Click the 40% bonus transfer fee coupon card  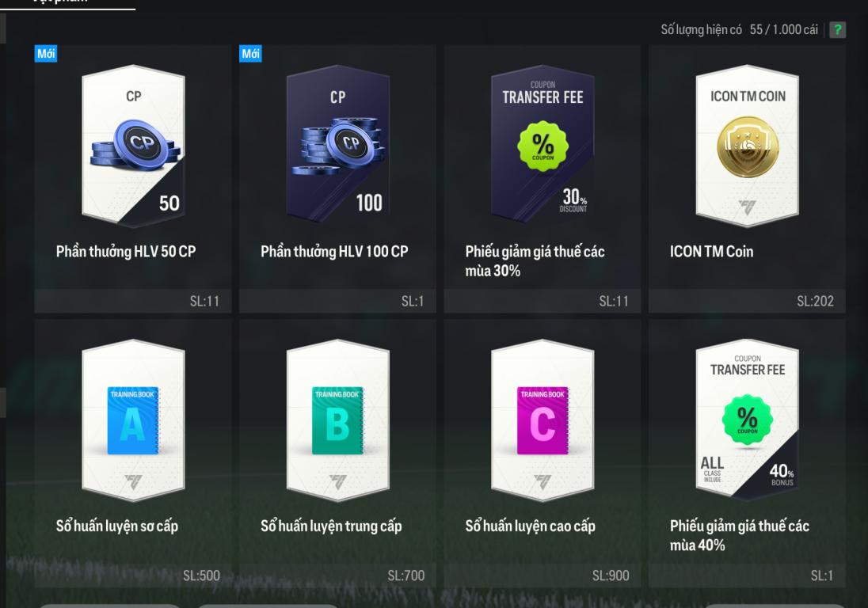[x=748, y=420]
